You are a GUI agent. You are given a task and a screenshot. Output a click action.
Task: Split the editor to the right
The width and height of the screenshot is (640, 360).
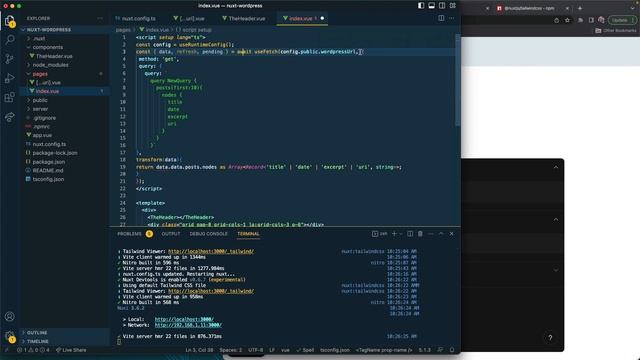coord(441,18)
